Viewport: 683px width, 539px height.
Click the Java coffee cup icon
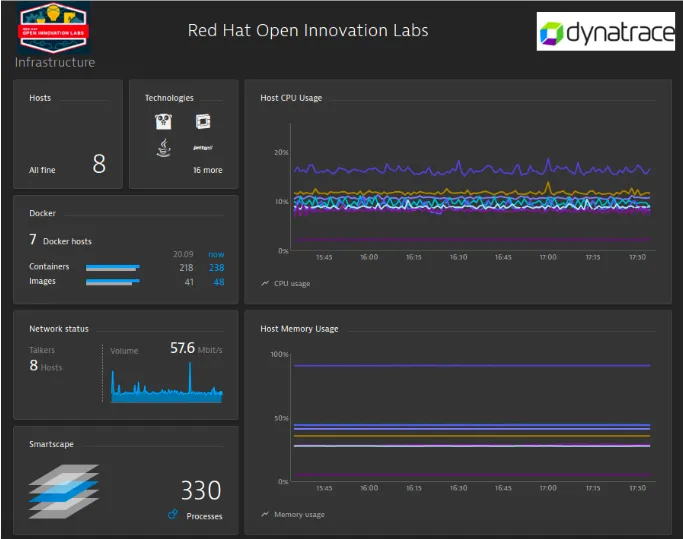[163, 148]
